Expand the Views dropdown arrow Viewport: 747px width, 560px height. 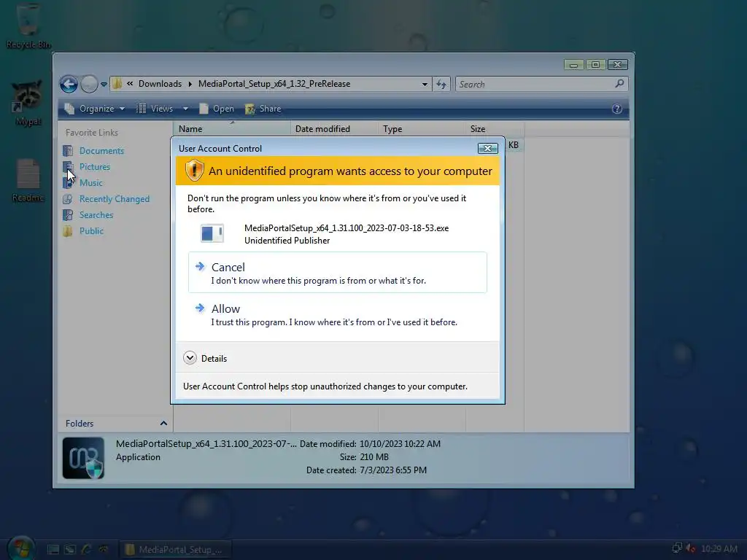(185, 109)
